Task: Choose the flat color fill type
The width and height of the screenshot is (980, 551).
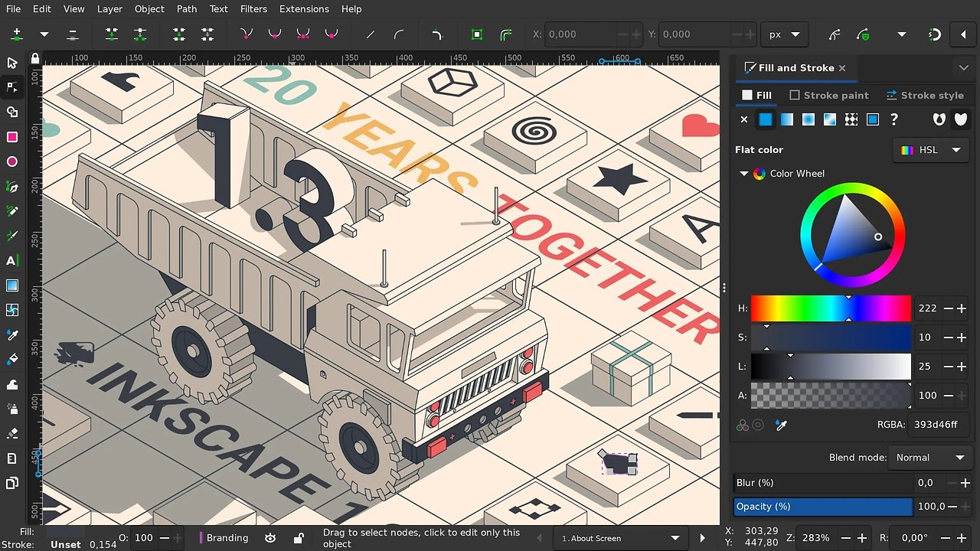Action: click(765, 119)
